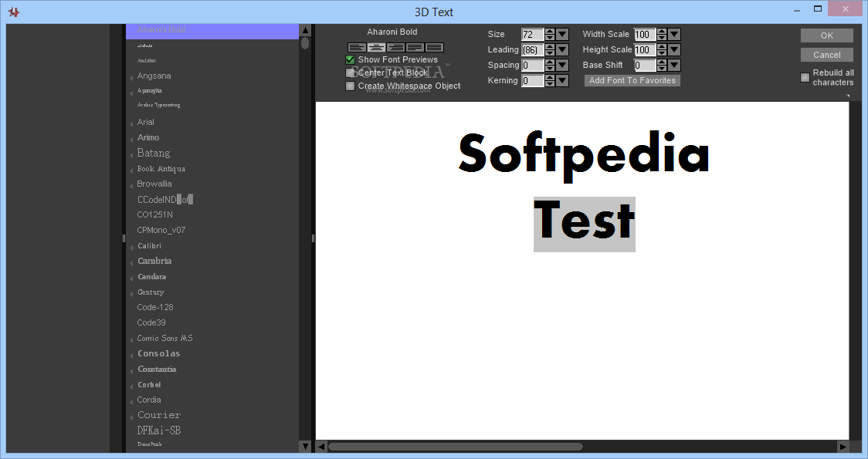Align text left with first alignment icon
Screen dimensions: 868x459
tap(357, 48)
